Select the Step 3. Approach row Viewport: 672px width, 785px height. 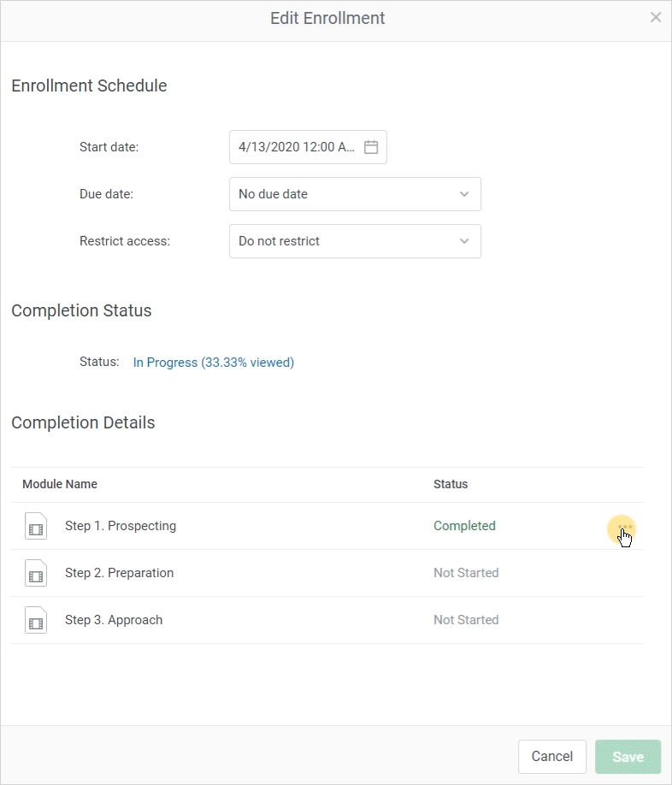point(327,620)
